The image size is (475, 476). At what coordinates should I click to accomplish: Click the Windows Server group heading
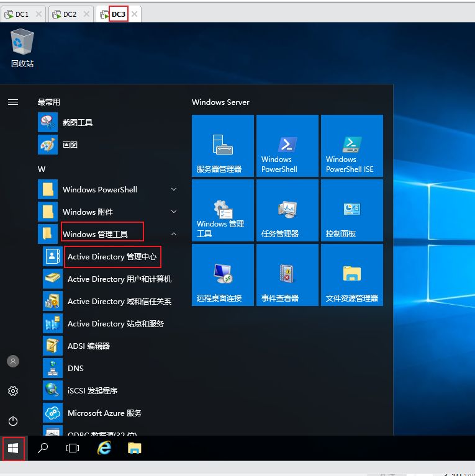220,102
